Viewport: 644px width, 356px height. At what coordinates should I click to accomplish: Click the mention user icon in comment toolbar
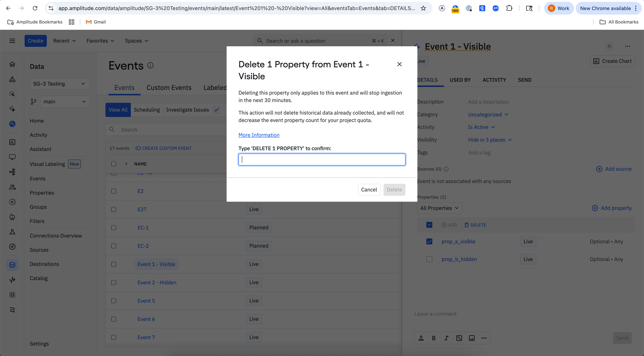(421, 338)
